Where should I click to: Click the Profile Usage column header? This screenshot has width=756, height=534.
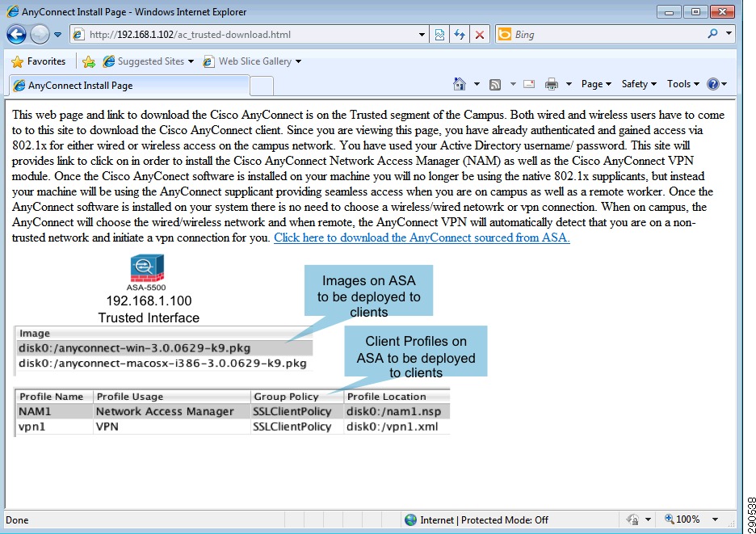coord(172,397)
